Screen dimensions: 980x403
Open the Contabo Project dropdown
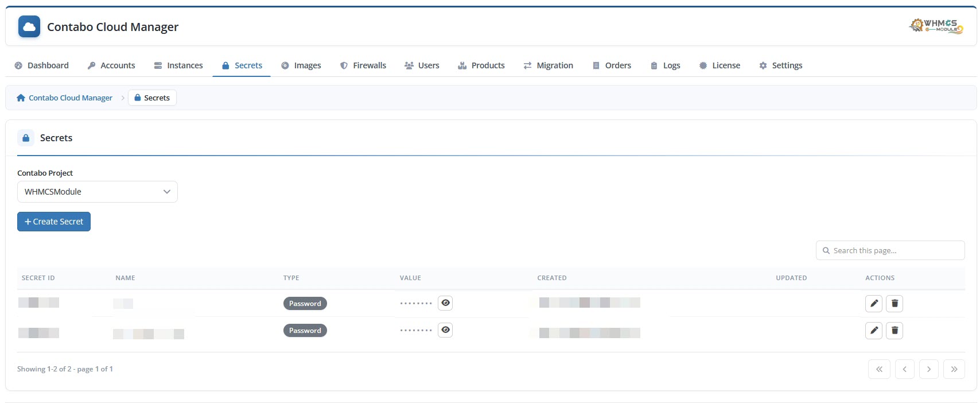[98, 192]
